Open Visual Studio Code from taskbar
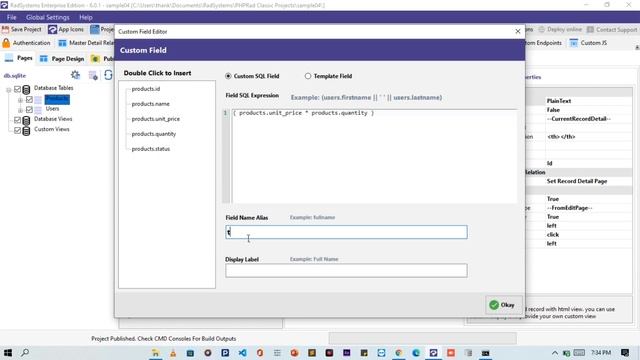 242,353
